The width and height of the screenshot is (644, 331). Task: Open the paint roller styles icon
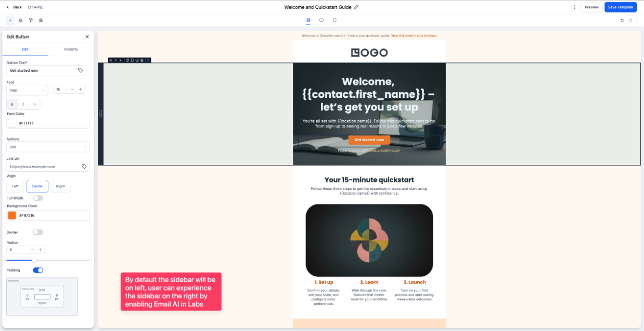[31, 20]
